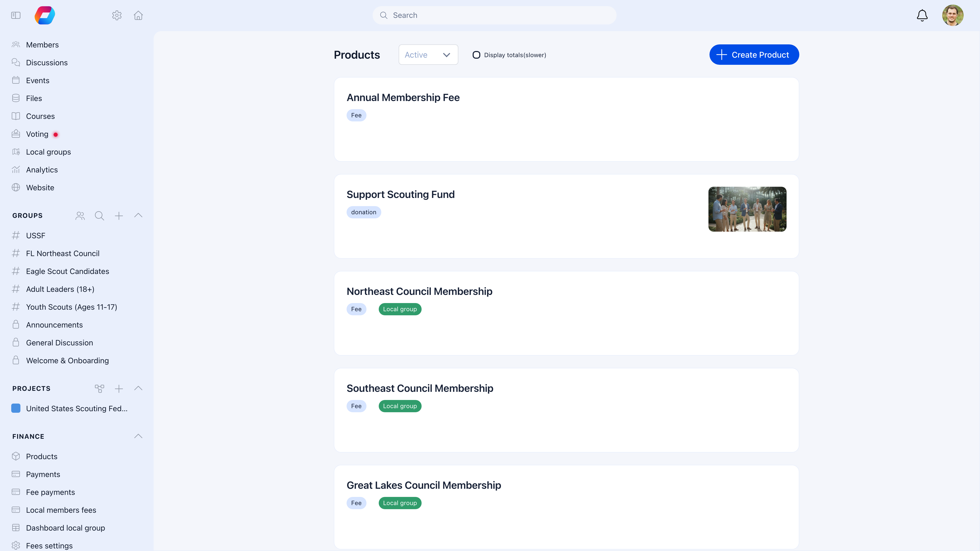Collapse the Groups section

138,215
